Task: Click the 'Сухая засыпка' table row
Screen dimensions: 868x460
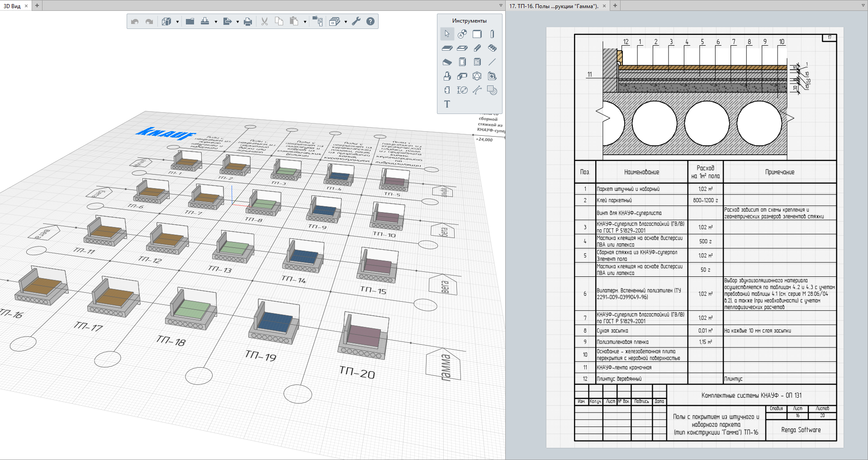Action: point(705,331)
